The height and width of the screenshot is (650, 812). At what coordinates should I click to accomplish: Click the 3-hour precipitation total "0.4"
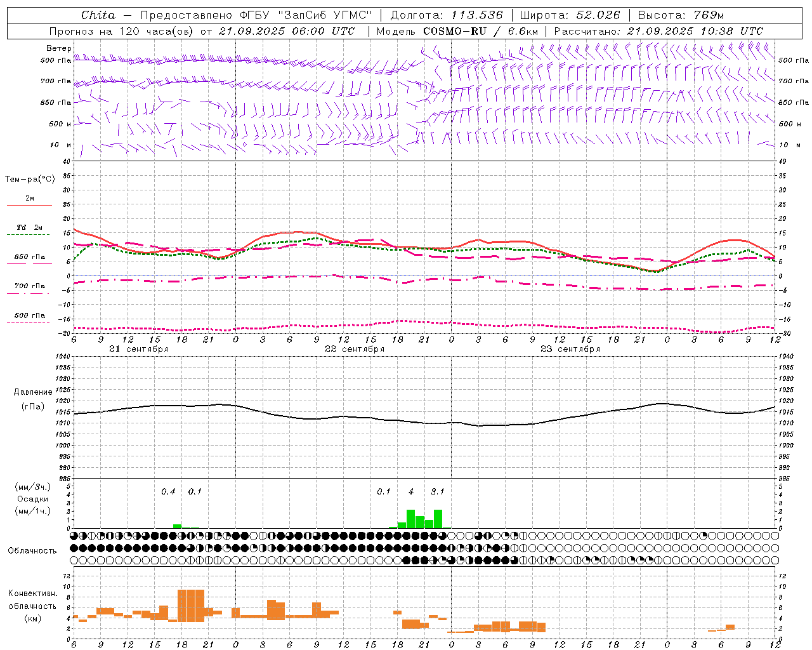click(x=168, y=492)
